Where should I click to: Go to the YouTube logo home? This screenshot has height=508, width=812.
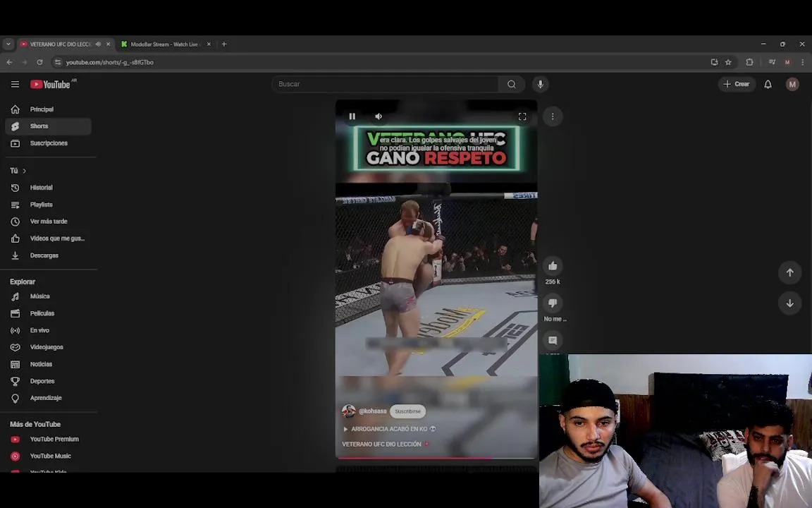tap(50, 84)
